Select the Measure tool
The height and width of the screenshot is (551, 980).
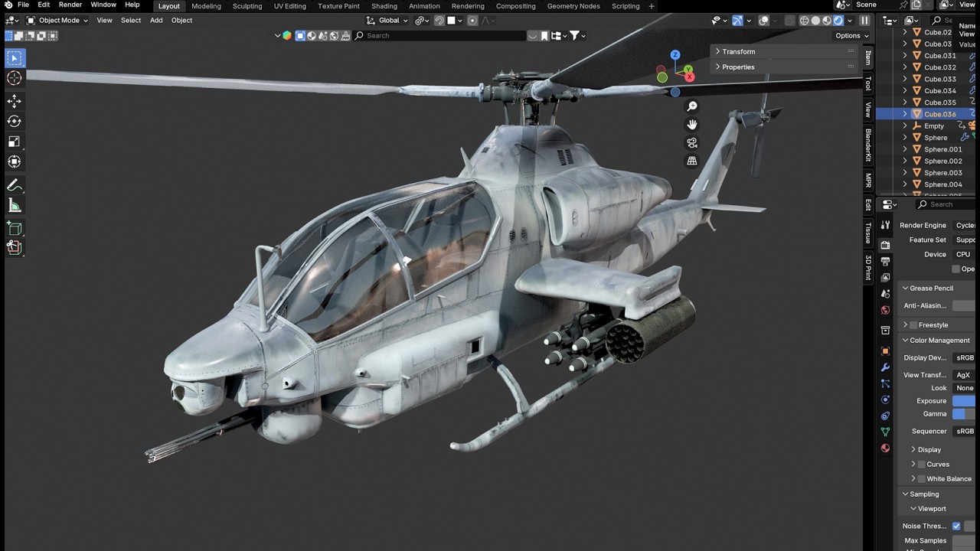coord(14,205)
